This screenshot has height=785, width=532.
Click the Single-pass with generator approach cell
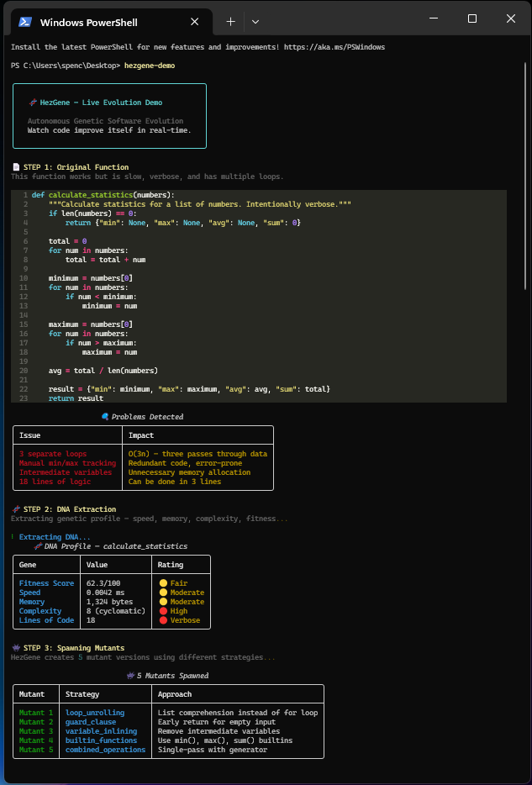pos(213,750)
